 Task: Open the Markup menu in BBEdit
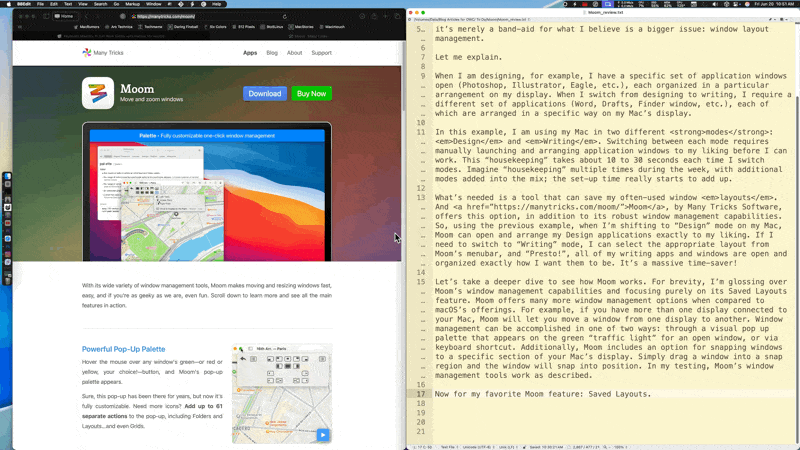131,4
